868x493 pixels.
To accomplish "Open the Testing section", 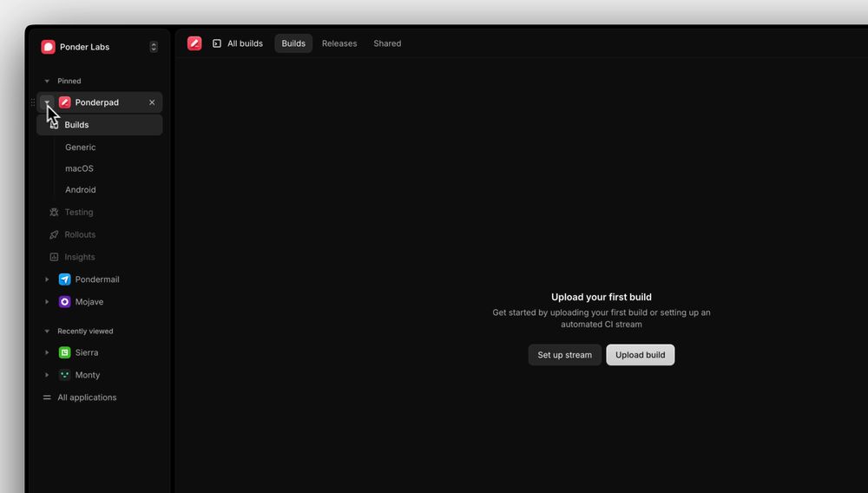I will 79,212.
